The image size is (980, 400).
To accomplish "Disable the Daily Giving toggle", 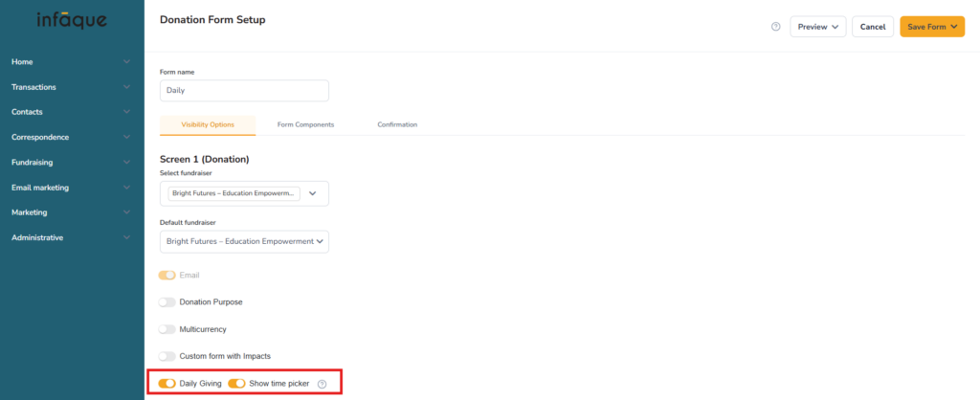I will 168,384.
